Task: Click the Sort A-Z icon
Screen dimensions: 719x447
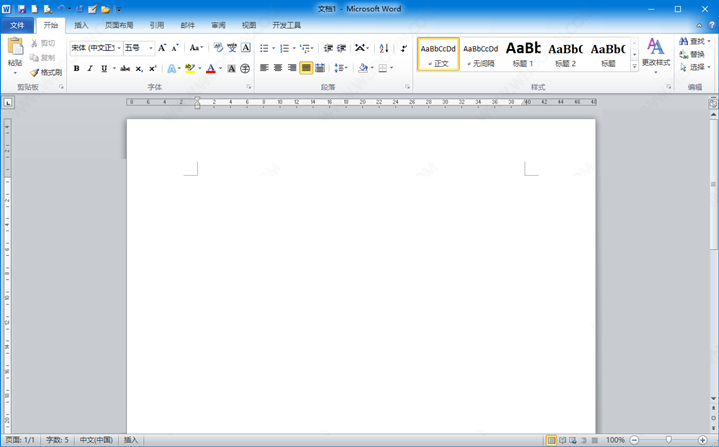Action: tap(384, 48)
